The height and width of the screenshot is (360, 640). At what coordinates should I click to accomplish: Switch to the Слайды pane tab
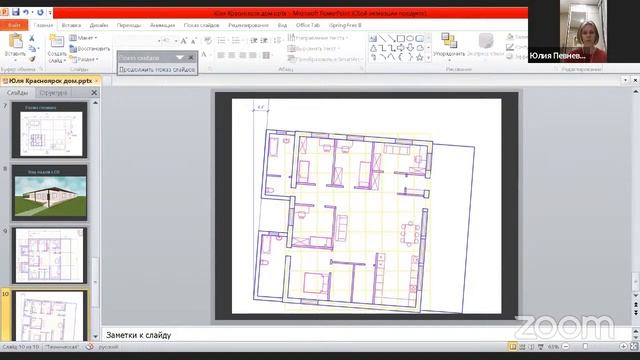pos(18,93)
